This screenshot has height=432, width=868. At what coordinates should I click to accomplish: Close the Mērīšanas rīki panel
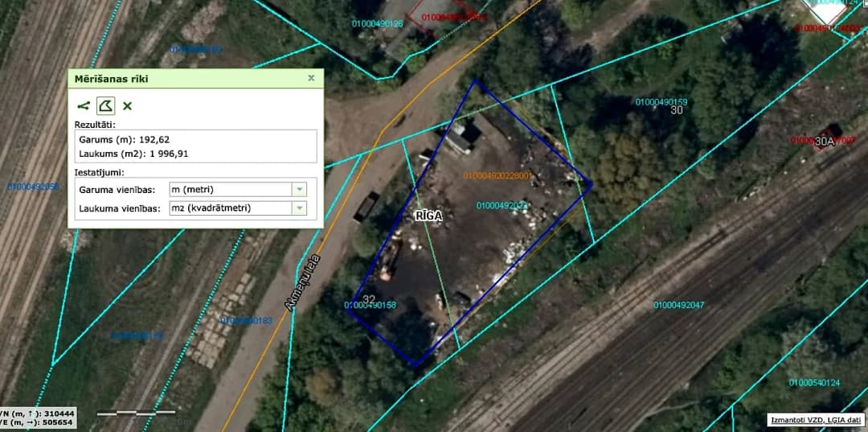pyautogui.click(x=311, y=78)
